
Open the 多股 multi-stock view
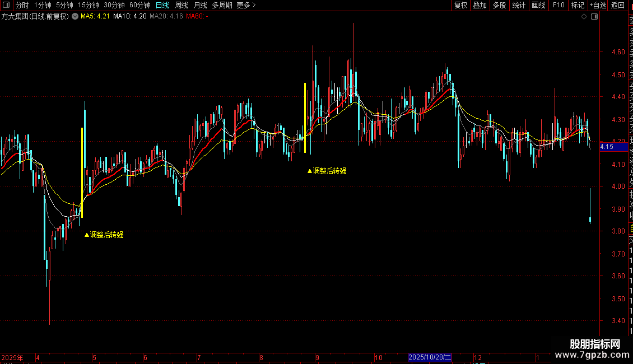coord(499,5)
